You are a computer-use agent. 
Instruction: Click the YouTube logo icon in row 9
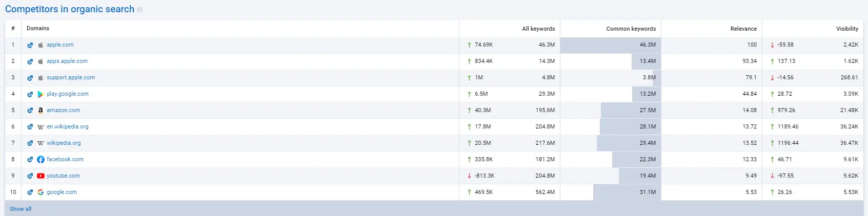point(41,176)
